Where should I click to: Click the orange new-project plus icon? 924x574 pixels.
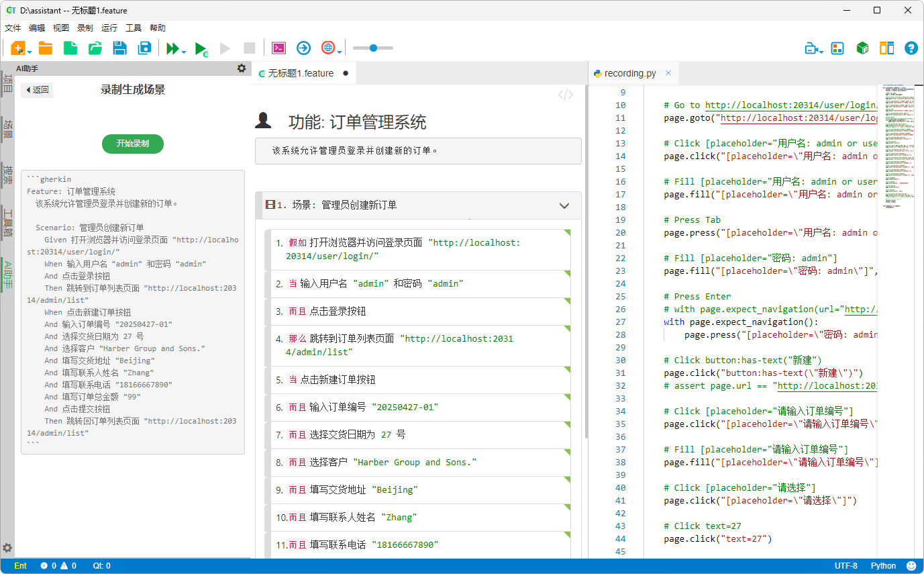pos(18,48)
